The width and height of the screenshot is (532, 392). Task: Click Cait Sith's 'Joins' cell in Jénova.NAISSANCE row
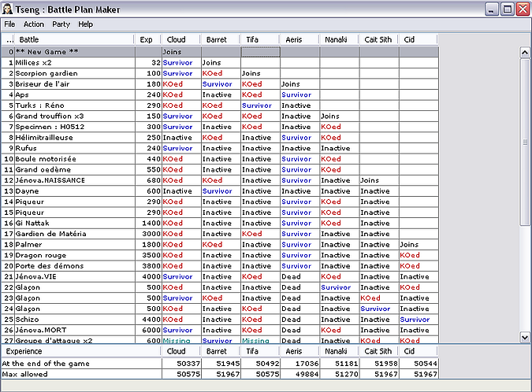point(379,180)
